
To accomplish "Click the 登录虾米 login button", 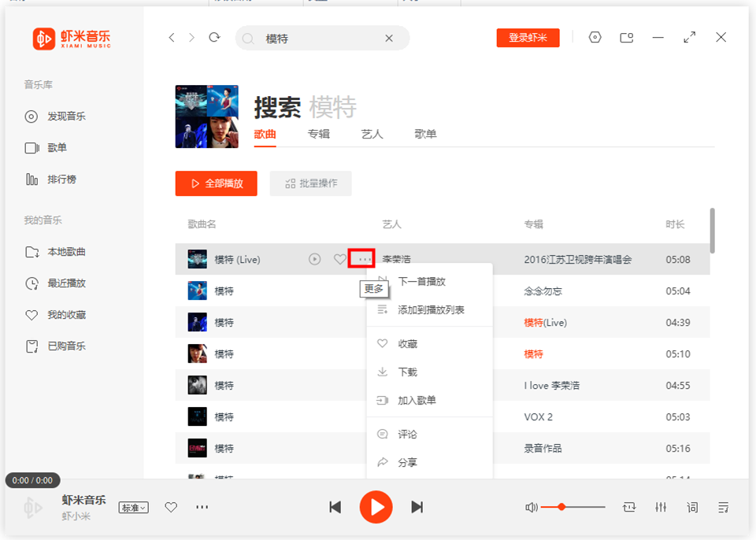I will (x=528, y=38).
